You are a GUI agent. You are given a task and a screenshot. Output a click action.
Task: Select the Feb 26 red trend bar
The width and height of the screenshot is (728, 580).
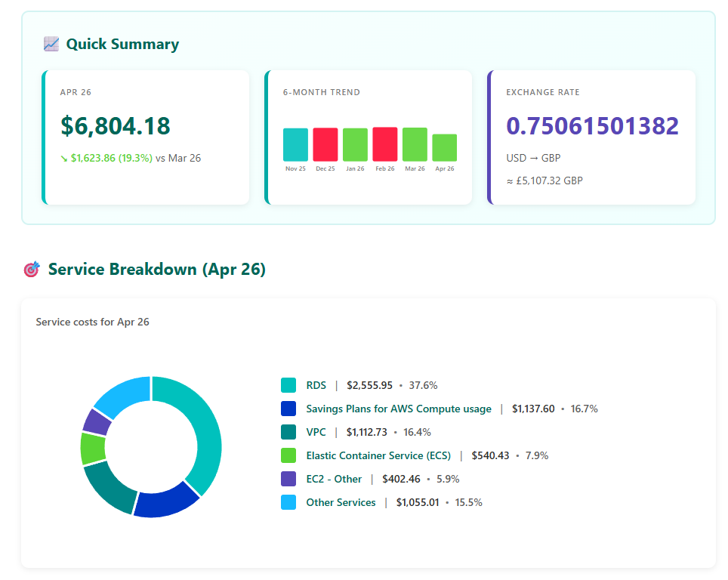(385, 144)
